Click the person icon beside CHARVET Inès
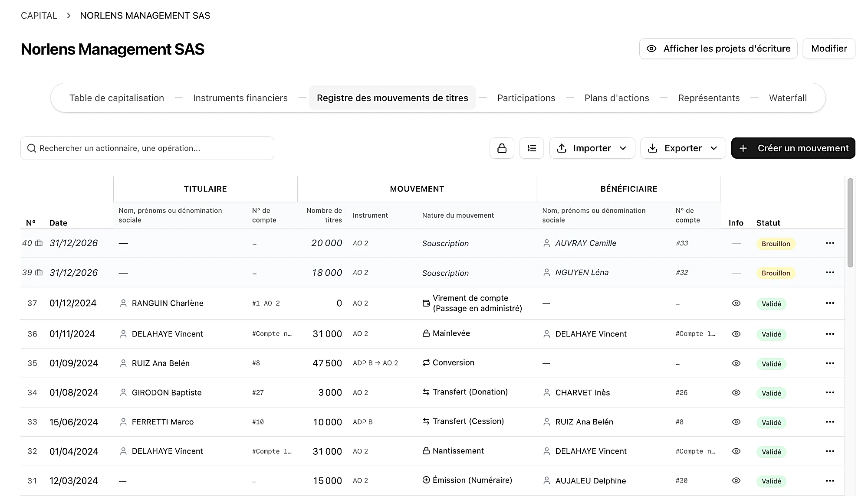This screenshot has height=496, width=868. click(x=547, y=392)
